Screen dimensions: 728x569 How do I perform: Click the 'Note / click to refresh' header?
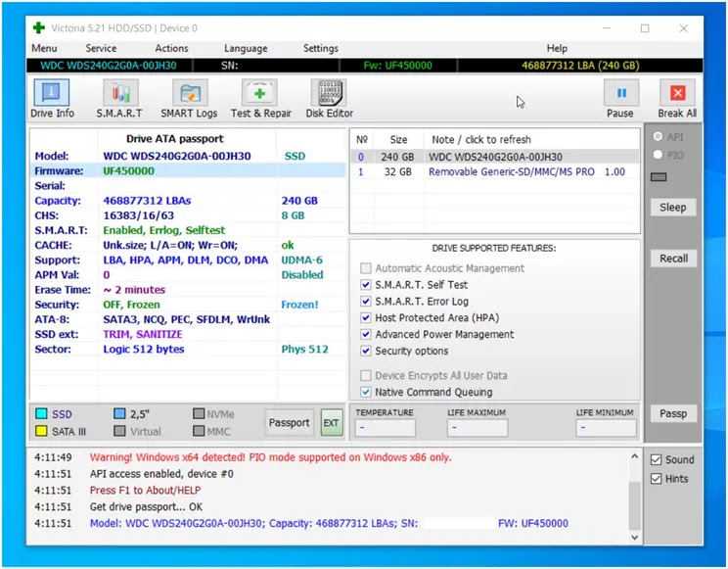click(481, 139)
